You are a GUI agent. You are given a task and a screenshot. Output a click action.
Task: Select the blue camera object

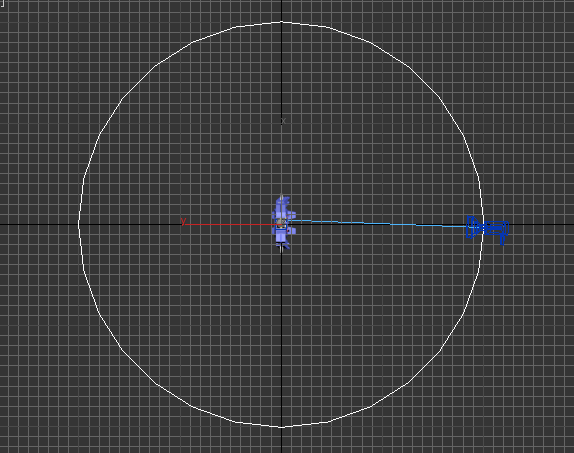point(488,229)
